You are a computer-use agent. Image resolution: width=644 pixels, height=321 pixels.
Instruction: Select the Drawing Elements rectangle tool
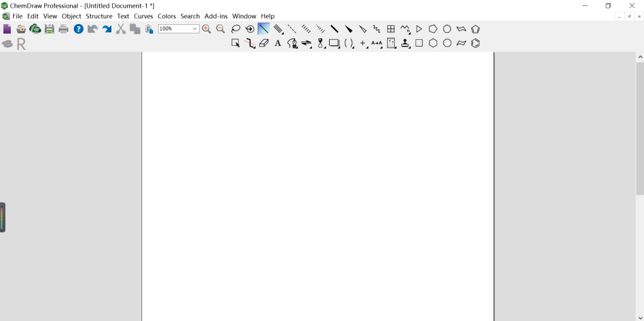[335, 43]
